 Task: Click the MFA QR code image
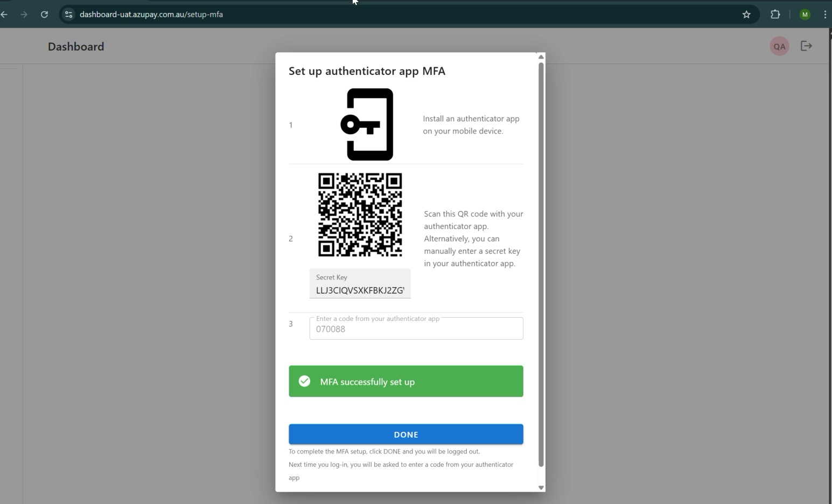tap(360, 214)
